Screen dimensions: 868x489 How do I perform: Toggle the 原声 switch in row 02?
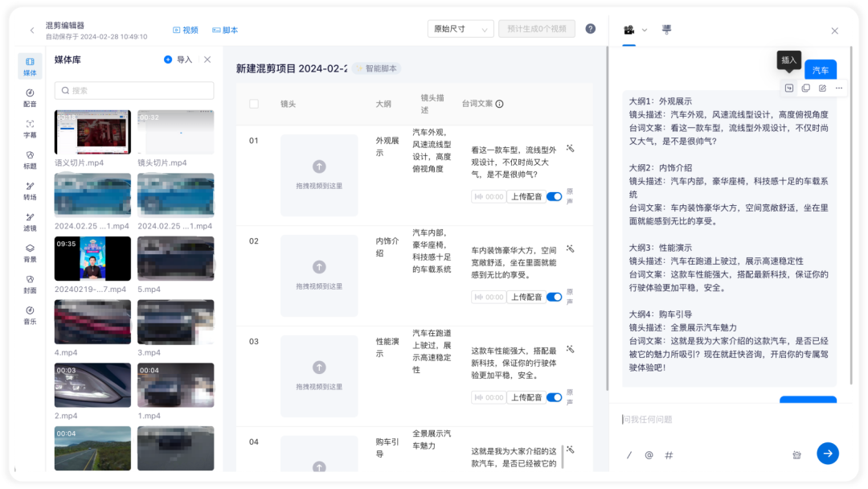click(554, 297)
